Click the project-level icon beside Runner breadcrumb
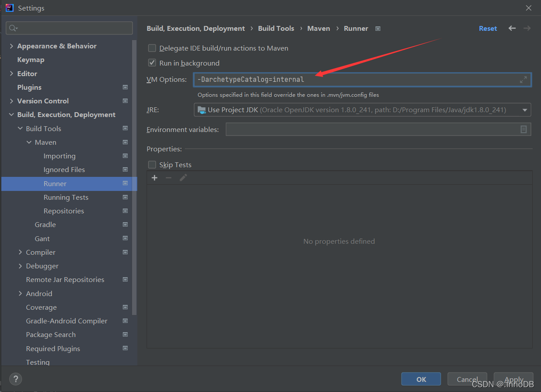541x392 pixels. click(x=378, y=29)
